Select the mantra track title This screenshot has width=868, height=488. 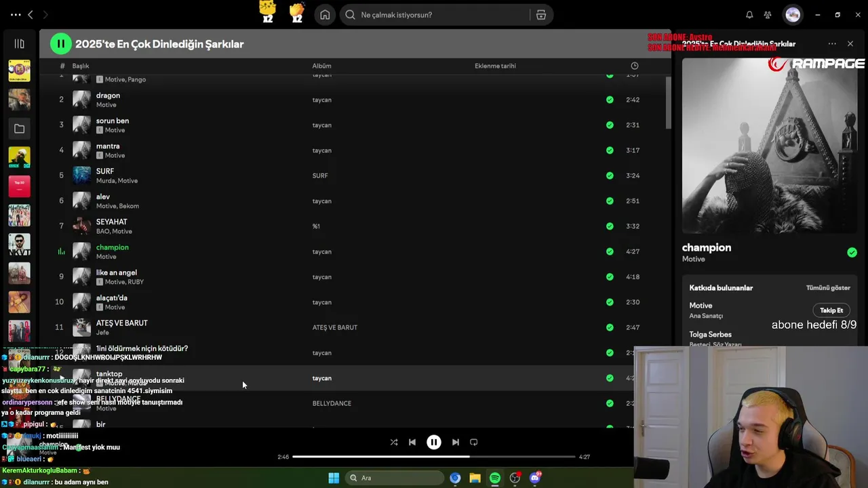point(107,146)
